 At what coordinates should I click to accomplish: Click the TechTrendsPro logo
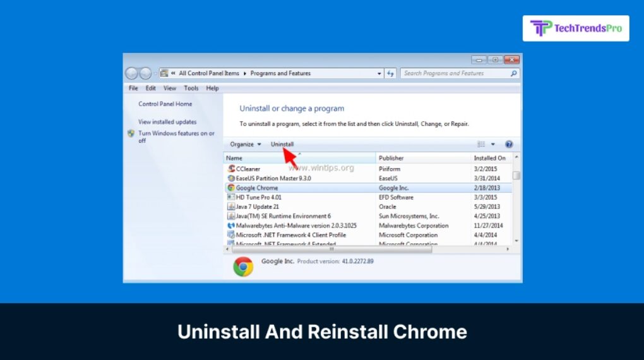pos(576,28)
